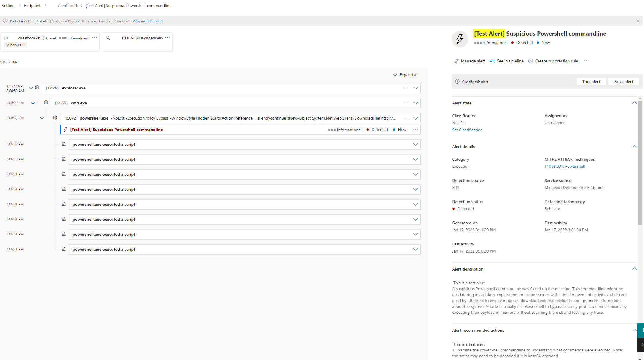
Task: Go to Endpoints in breadcrumb
Action: (33, 6)
